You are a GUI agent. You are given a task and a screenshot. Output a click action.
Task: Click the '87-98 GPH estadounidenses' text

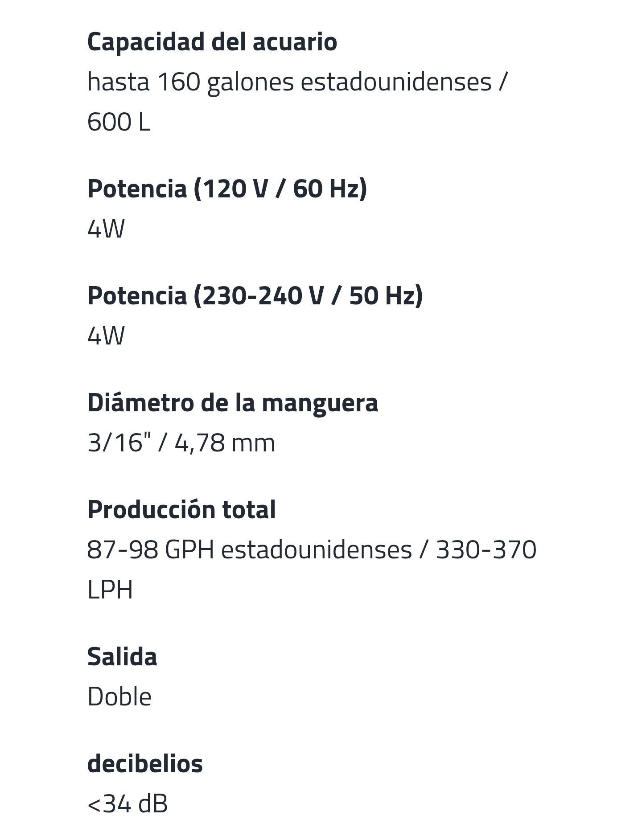tap(250, 549)
